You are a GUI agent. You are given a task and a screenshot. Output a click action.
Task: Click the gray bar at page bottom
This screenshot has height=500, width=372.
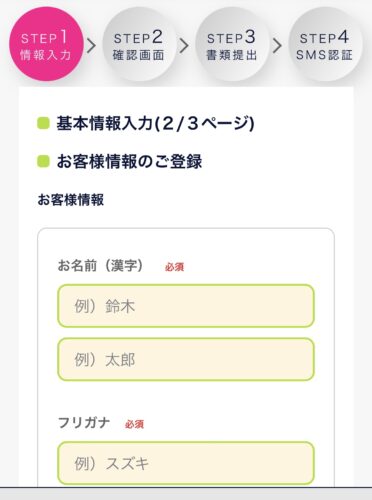tap(186, 494)
